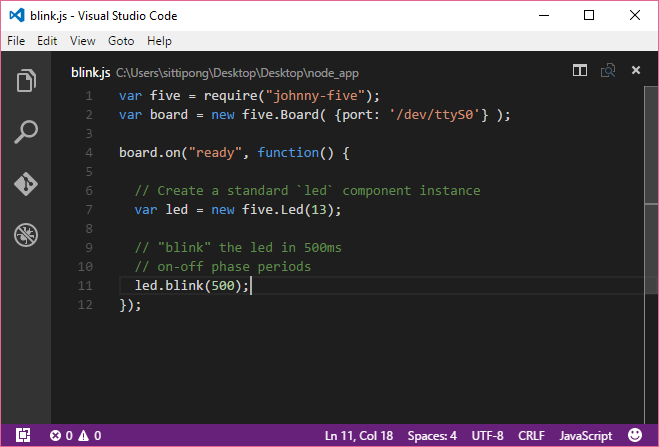Screen dimensions: 659x447
Task: Open the Edit menu
Action: click(x=47, y=41)
